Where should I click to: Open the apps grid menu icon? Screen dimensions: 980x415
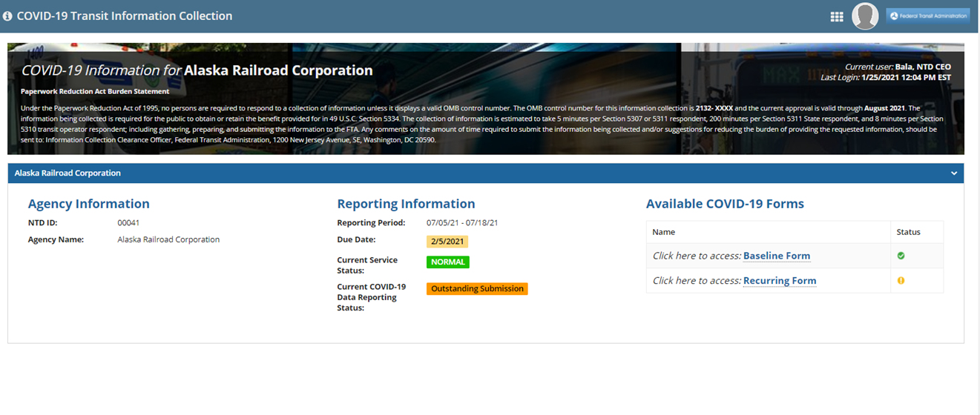coord(837,16)
